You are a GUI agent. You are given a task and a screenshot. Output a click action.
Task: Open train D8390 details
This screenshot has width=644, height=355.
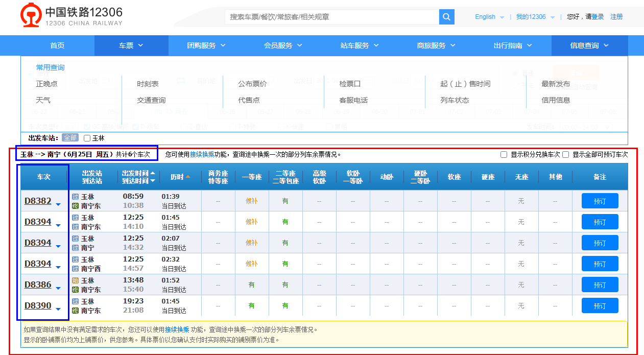(38, 305)
